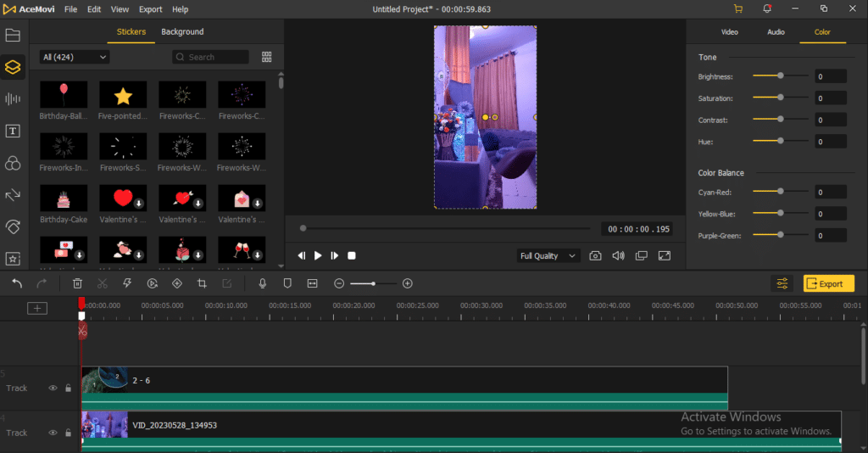Click the trash delete icon in toolbar
This screenshot has height=453, width=868.
point(77,283)
